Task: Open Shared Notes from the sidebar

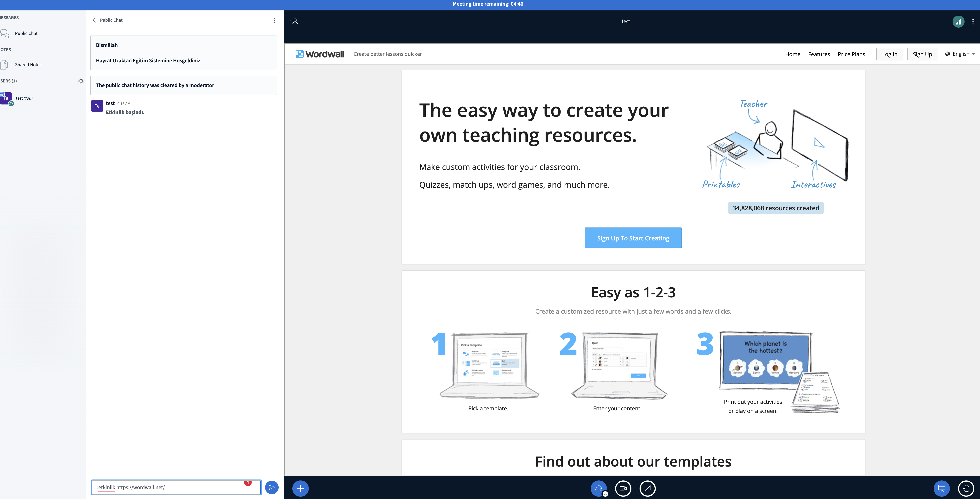Action: pos(28,64)
